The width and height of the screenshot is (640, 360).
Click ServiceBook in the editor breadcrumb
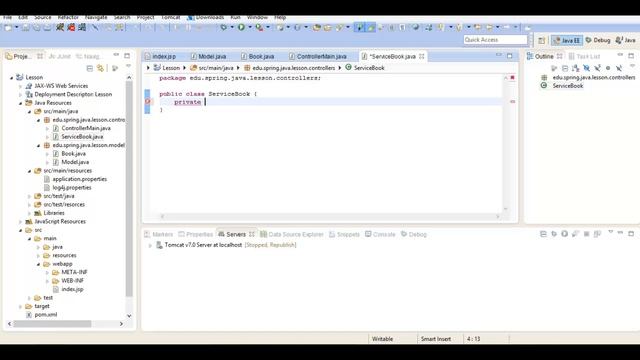pos(369,68)
